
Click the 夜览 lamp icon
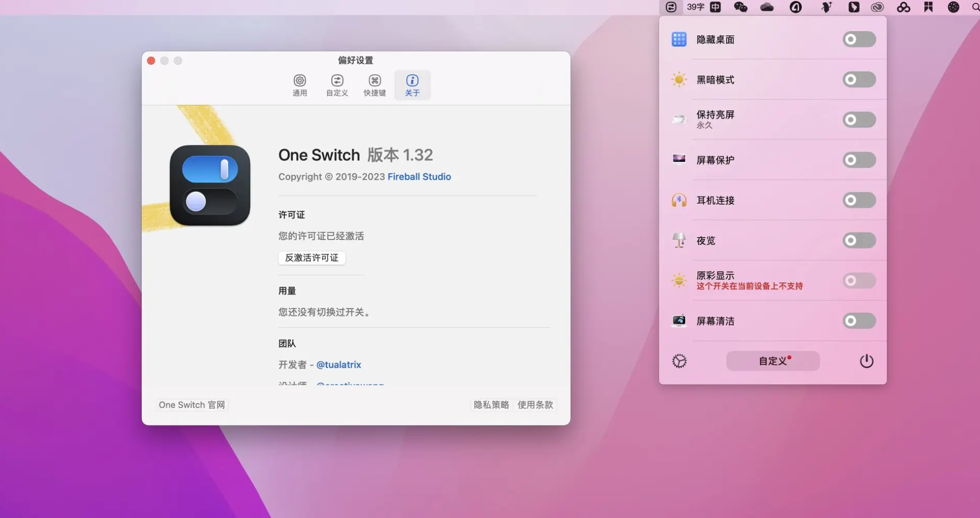pyautogui.click(x=679, y=240)
